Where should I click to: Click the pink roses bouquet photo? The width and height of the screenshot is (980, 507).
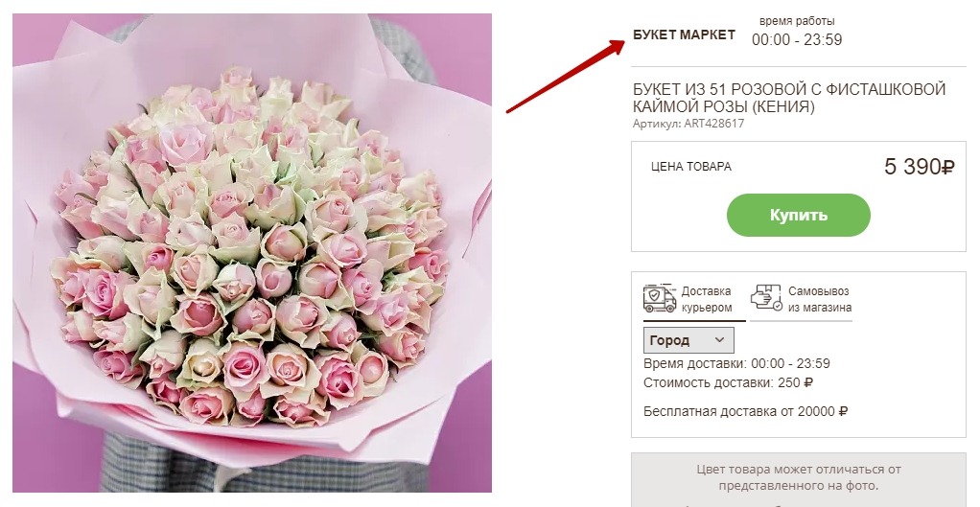pyautogui.click(x=252, y=253)
